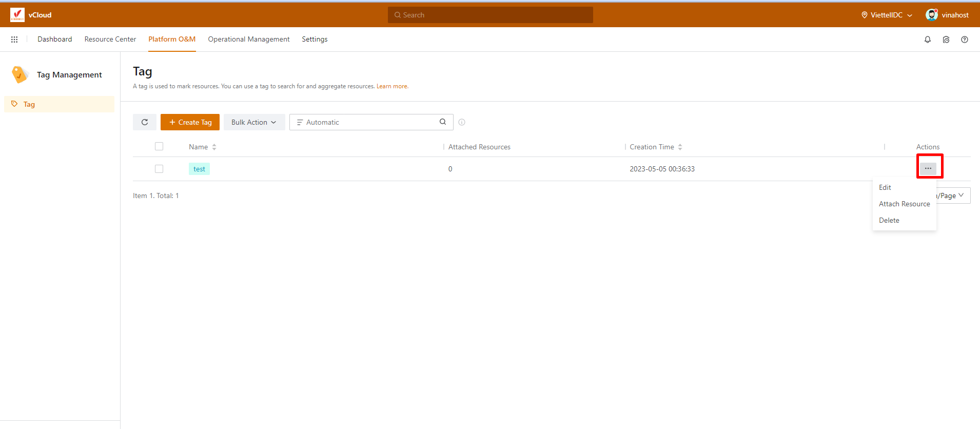Check the box for the test tag row

point(159,169)
